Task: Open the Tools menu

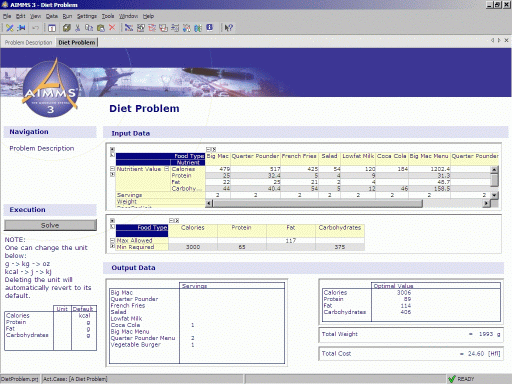Action: (108, 16)
